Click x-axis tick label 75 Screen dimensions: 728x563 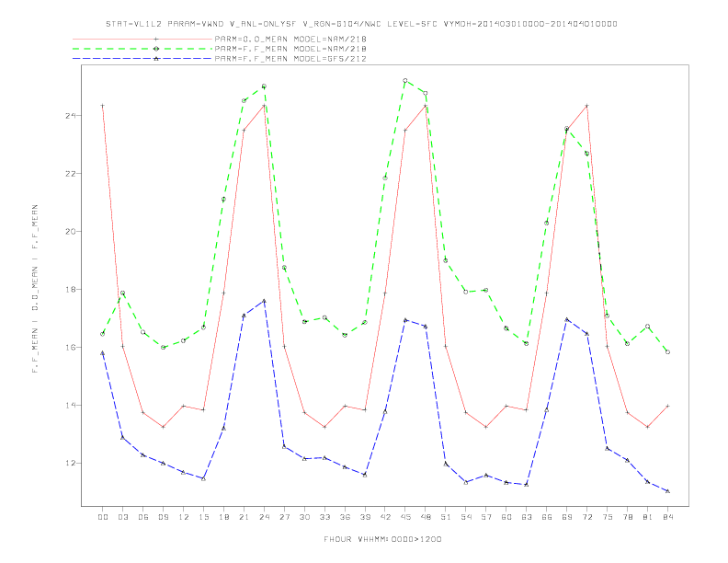(x=608, y=517)
